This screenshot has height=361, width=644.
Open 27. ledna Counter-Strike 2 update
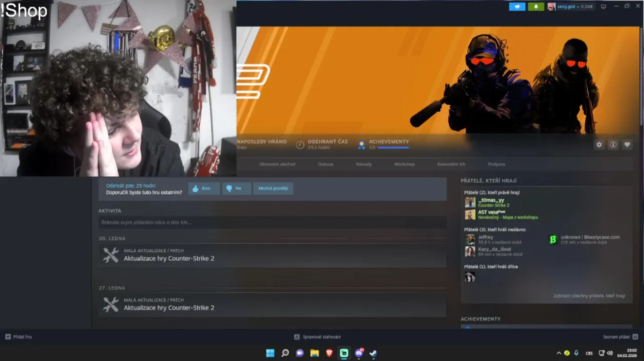tap(169, 307)
